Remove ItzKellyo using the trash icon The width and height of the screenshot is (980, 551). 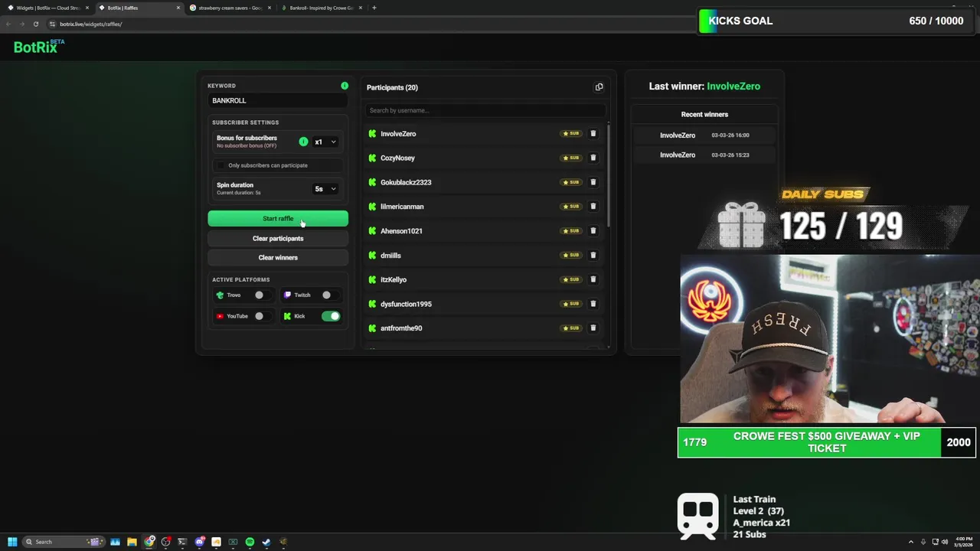click(593, 279)
